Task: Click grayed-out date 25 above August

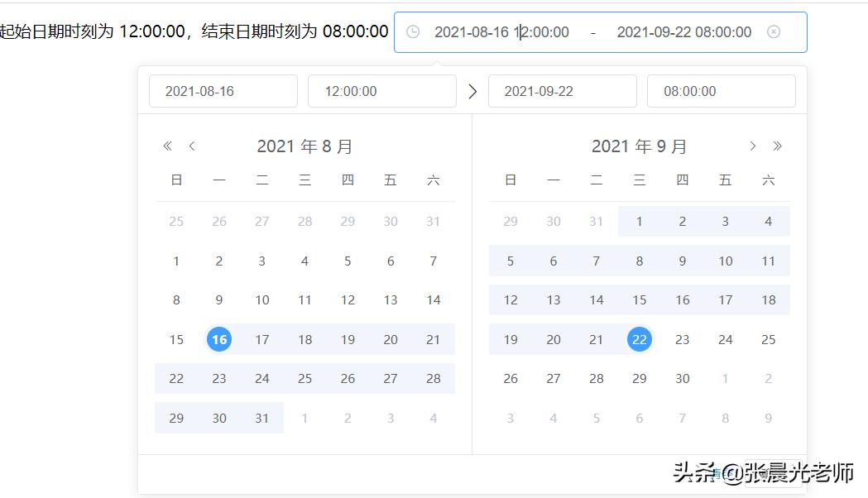Action: click(175, 221)
